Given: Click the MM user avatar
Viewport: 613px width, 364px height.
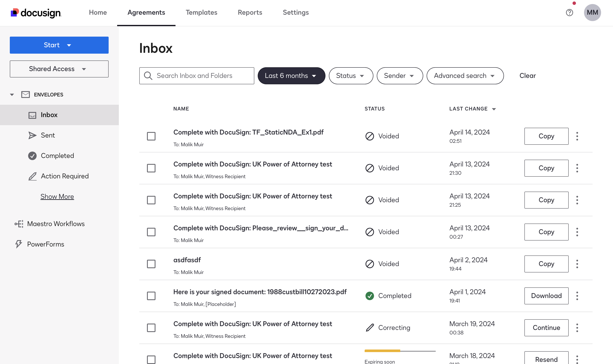Looking at the screenshot, I should pos(592,13).
